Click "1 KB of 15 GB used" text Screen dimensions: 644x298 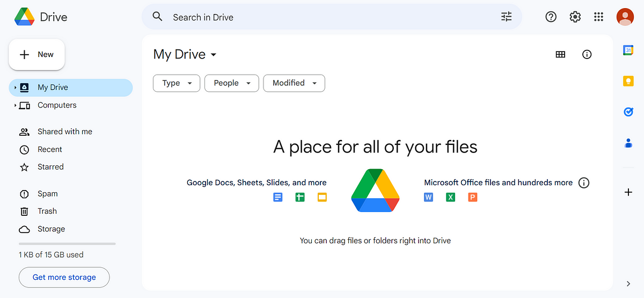point(51,255)
